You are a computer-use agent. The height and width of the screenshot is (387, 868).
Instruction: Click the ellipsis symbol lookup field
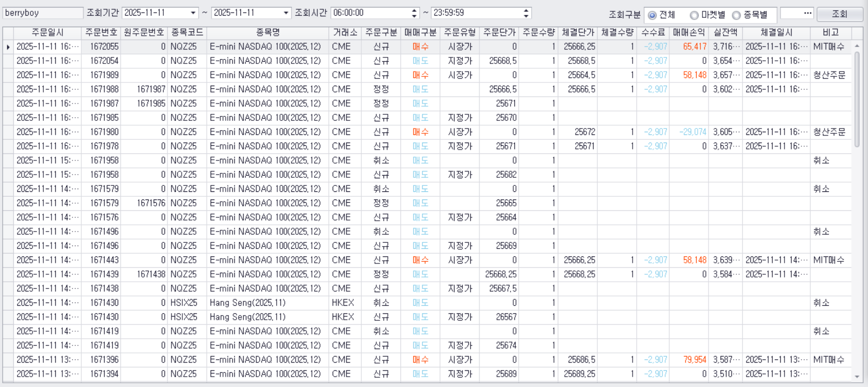click(x=797, y=12)
